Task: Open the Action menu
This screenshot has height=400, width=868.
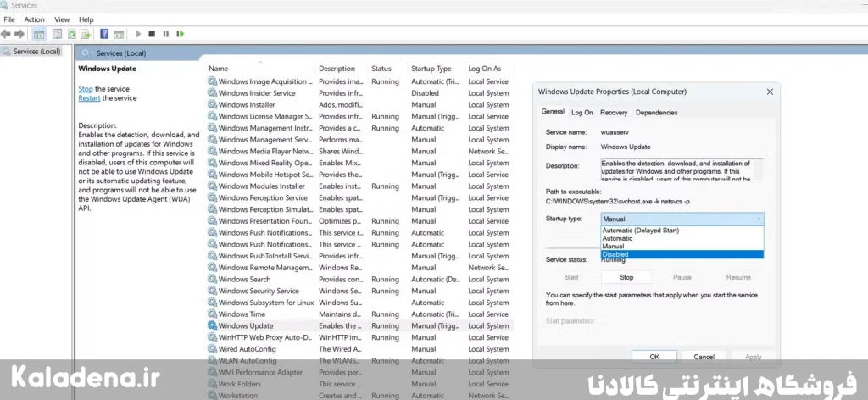Action: click(34, 19)
